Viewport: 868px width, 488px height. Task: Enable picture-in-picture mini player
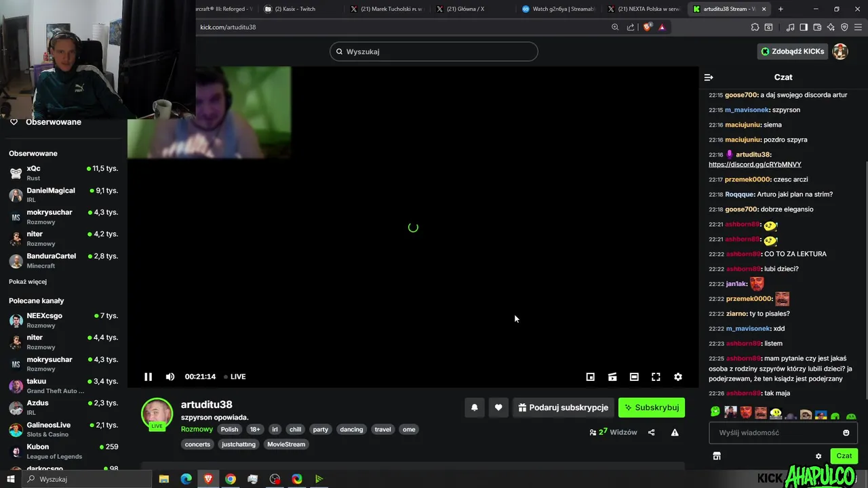(x=591, y=377)
